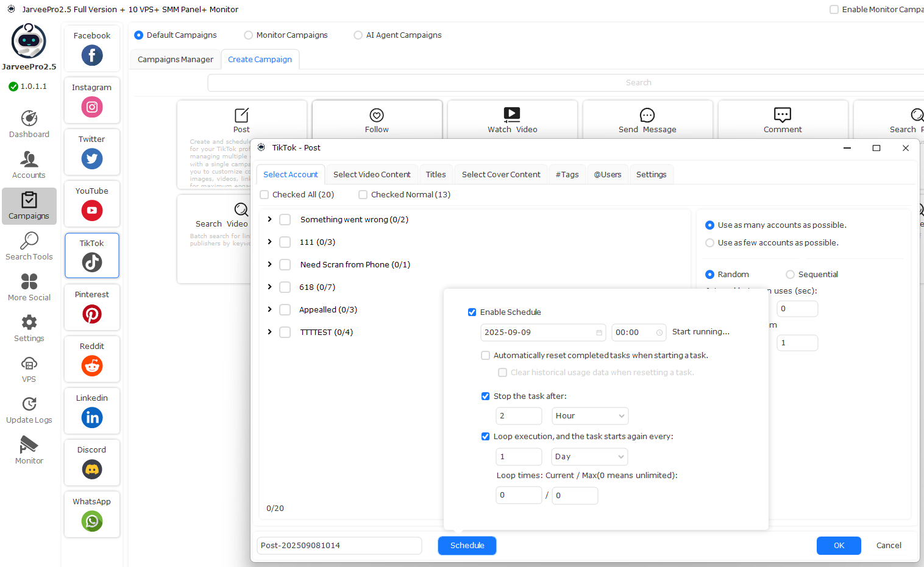The image size is (924, 567).
Task: Expand Need Scran from Phone group
Action: 270,264
